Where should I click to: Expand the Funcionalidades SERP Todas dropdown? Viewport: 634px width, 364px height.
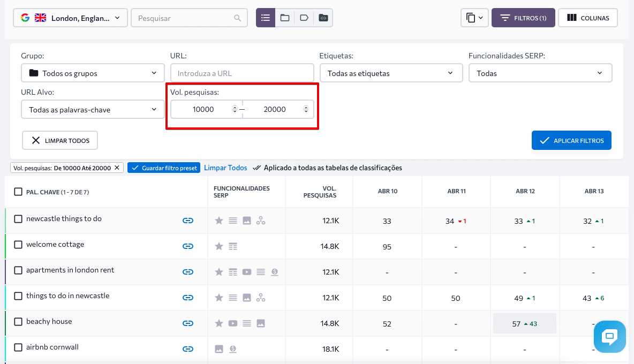coord(540,73)
